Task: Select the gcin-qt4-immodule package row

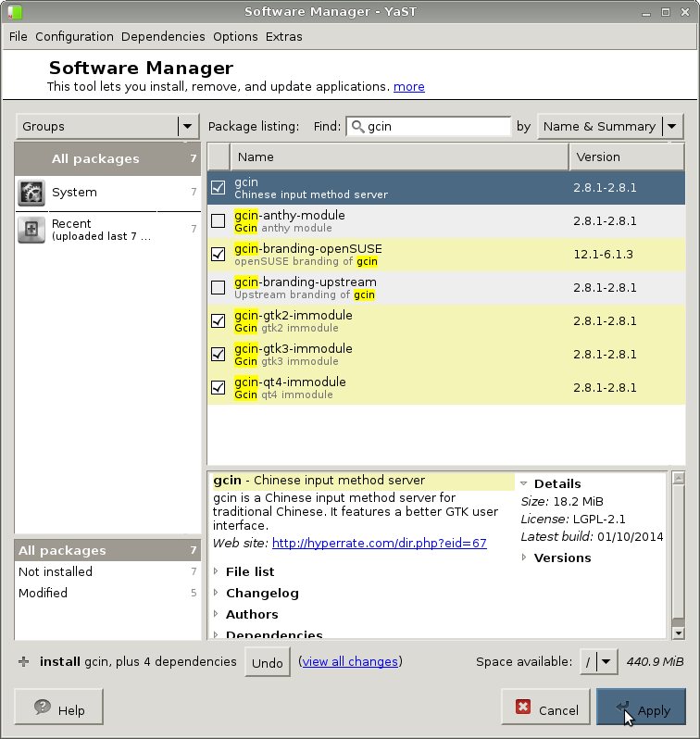Action: click(446, 388)
